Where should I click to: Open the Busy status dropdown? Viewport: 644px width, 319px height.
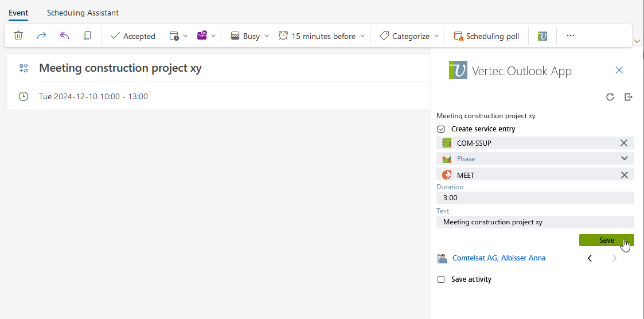coord(250,36)
